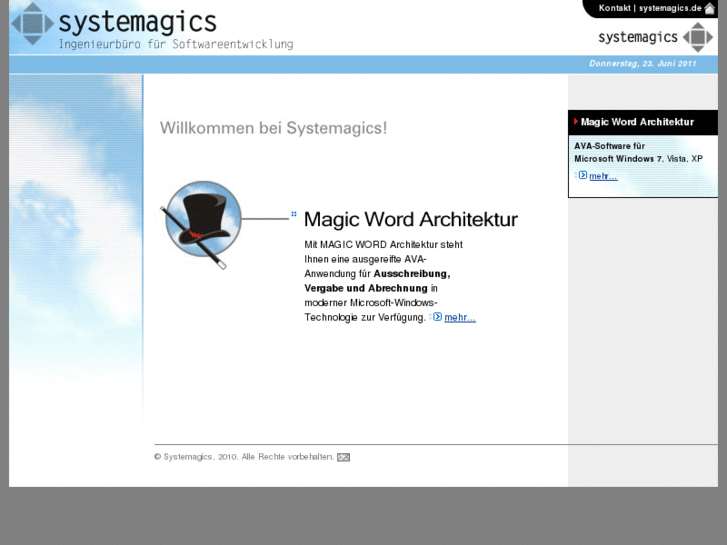Select Magic Word Architektur sidebar header

pos(643,122)
